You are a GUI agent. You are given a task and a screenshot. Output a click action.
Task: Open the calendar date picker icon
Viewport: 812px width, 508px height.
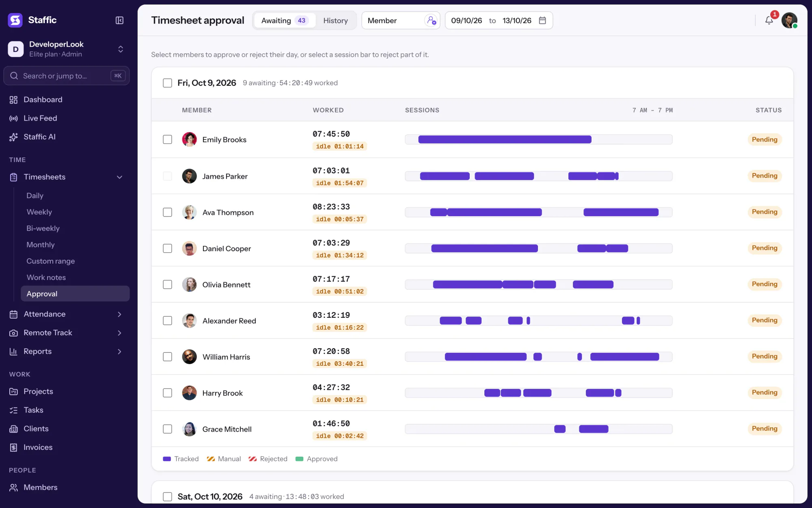tap(542, 20)
